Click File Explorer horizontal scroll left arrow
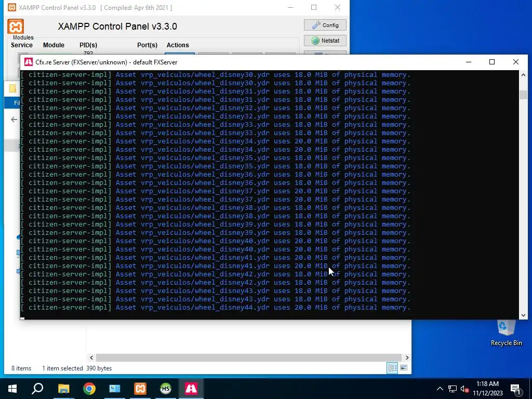The image size is (532, 399). tap(91, 357)
